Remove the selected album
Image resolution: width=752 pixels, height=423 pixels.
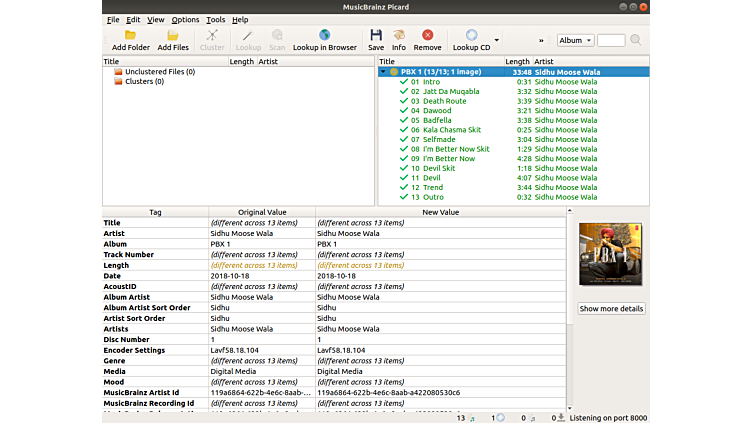[427, 35]
